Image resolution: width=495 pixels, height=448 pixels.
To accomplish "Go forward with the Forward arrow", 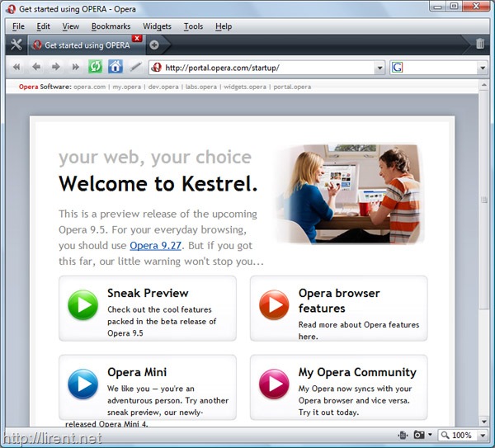I will click(x=56, y=67).
